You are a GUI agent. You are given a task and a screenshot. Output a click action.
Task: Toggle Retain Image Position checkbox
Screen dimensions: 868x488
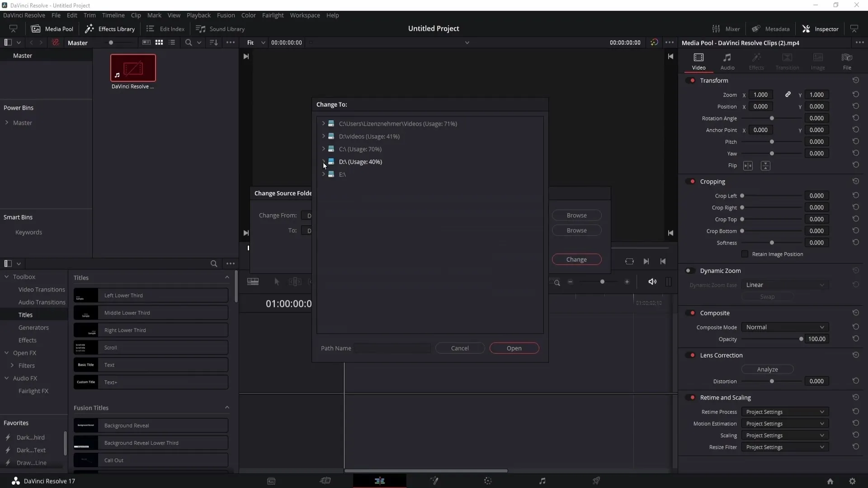tap(745, 254)
